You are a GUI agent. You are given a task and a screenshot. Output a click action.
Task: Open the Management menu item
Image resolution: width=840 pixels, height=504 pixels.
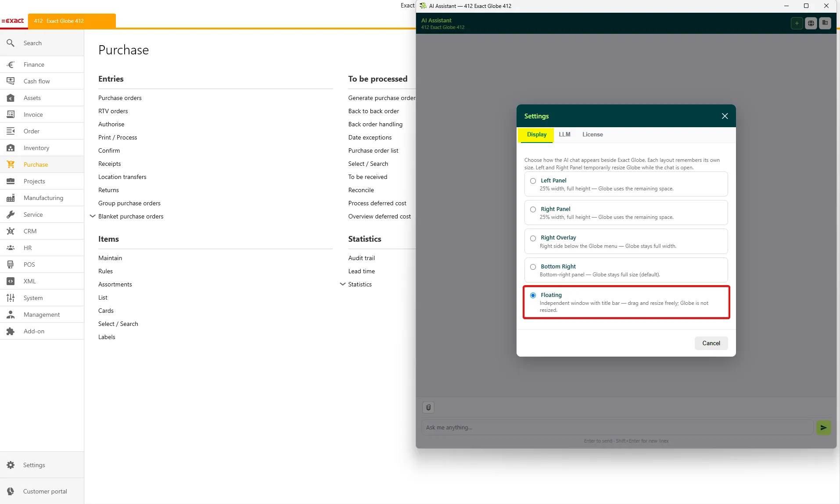click(42, 315)
